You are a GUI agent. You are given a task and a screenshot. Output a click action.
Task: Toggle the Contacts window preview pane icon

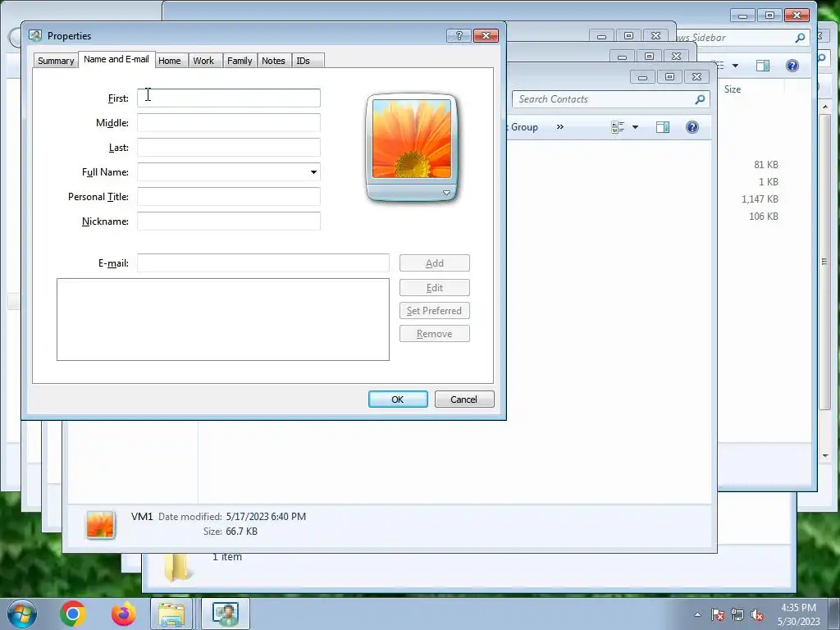point(663,127)
